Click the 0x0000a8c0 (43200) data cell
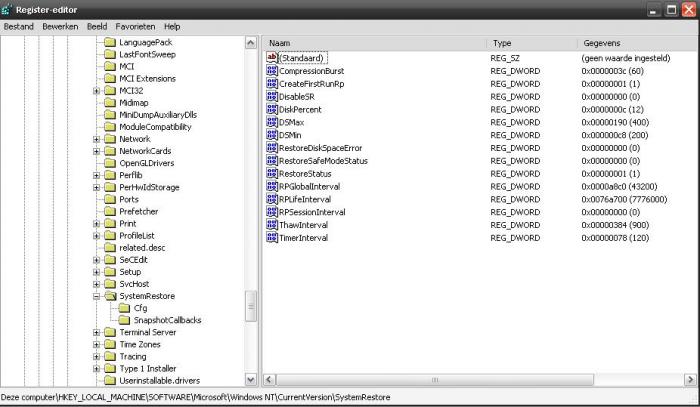Screen dimensions: 700x407 click(x=619, y=186)
